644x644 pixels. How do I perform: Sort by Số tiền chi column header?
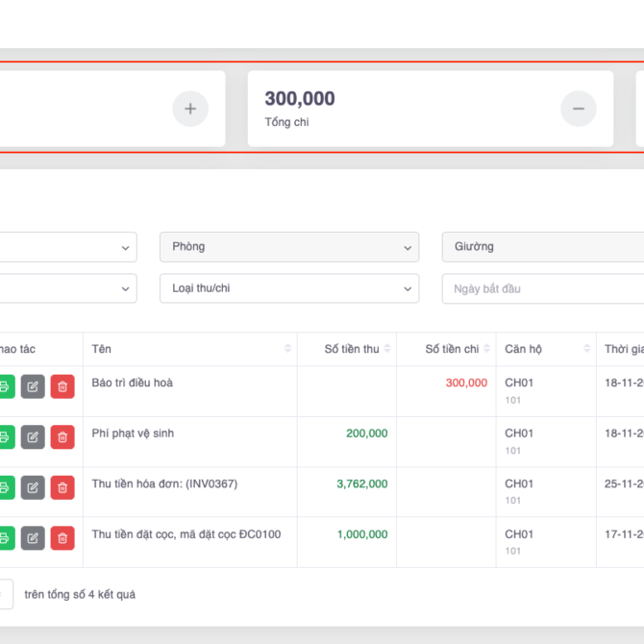point(486,349)
